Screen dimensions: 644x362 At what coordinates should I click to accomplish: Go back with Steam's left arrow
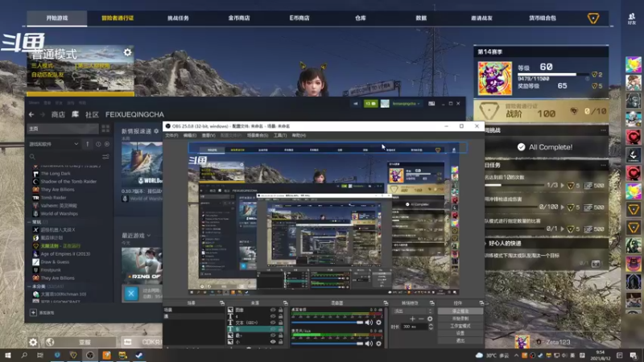[x=31, y=114]
